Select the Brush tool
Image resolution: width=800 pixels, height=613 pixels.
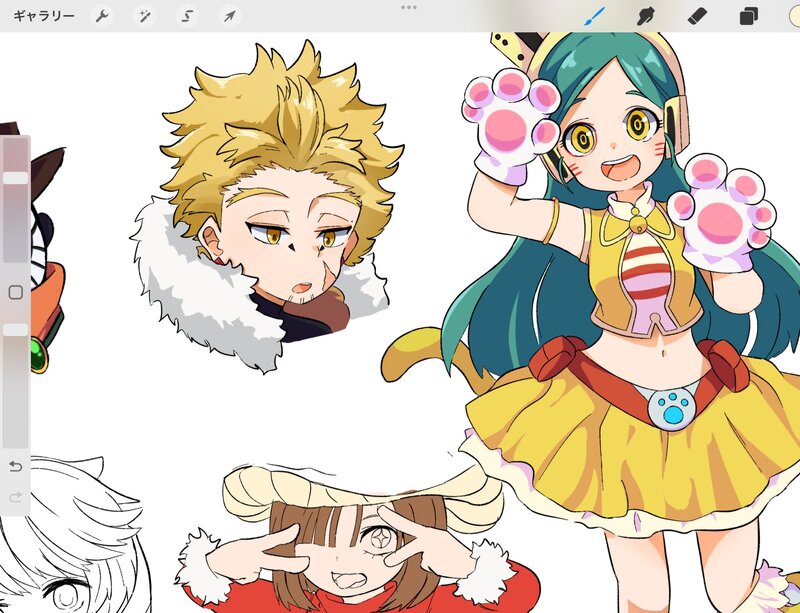(594, 16)
